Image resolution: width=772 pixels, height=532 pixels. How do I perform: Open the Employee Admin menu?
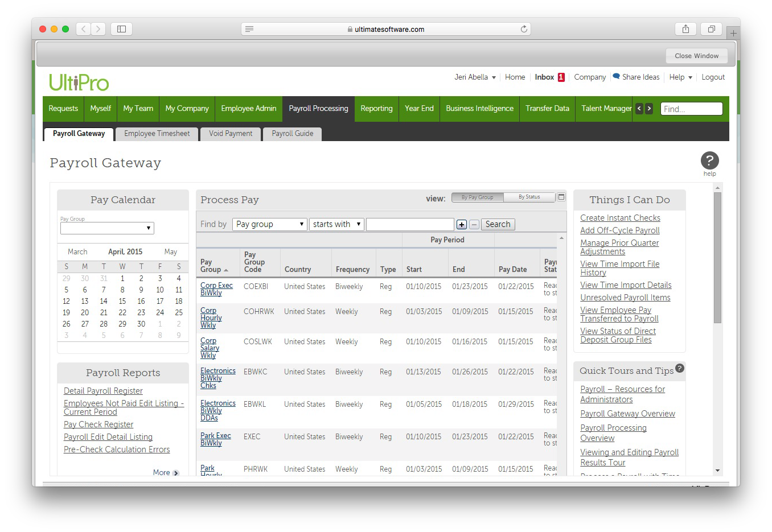tap(249, 109)
